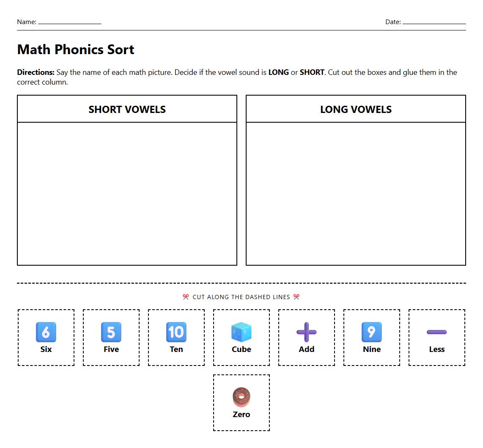
Task: Click the Date blank line
Action: [434, 23]
